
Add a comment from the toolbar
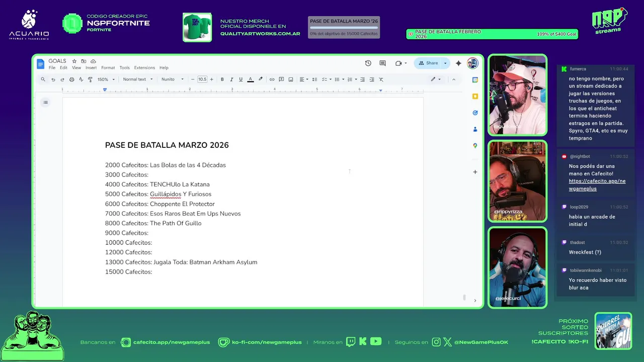pos(281,79)
